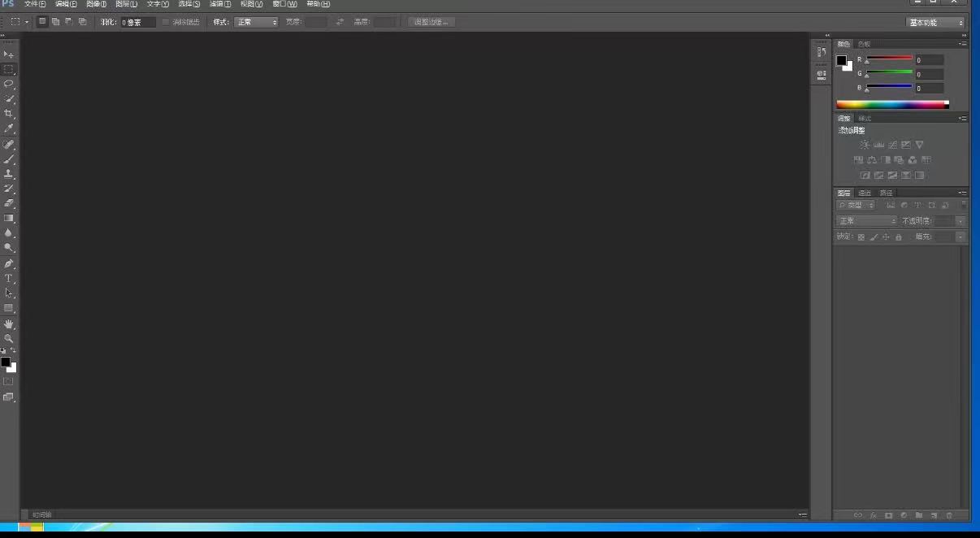Image resolution: width=980 pixels, height=538 pixels.
Task: Click the 羽化 feather input field
Action: point(137,22)
